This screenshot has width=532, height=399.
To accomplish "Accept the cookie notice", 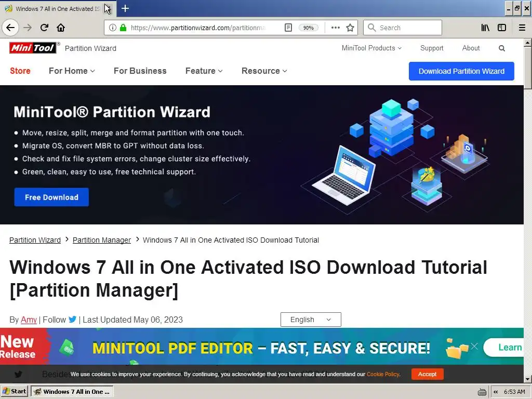I will [x=427, y=374].
